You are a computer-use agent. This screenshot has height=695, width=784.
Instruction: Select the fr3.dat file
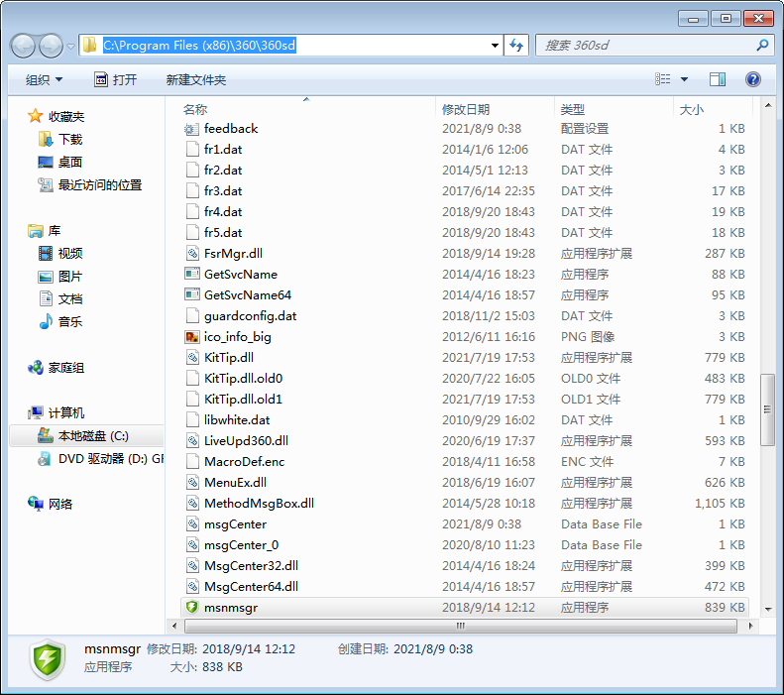223,191
